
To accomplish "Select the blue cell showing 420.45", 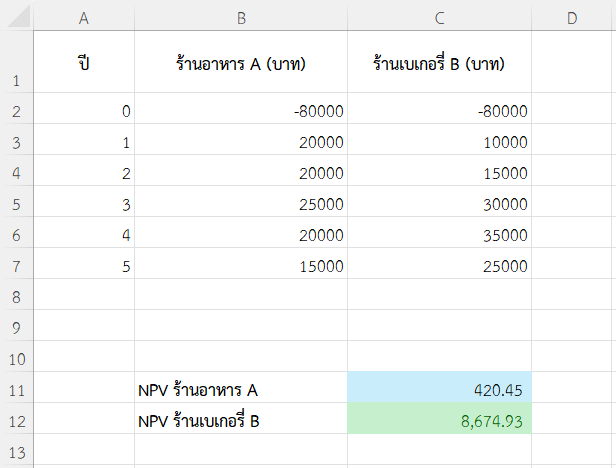I will (x=439, y=387).
